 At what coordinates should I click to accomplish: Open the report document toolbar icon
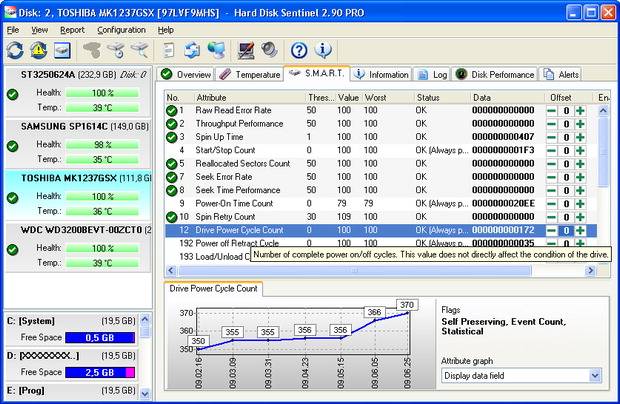(168, 50)
